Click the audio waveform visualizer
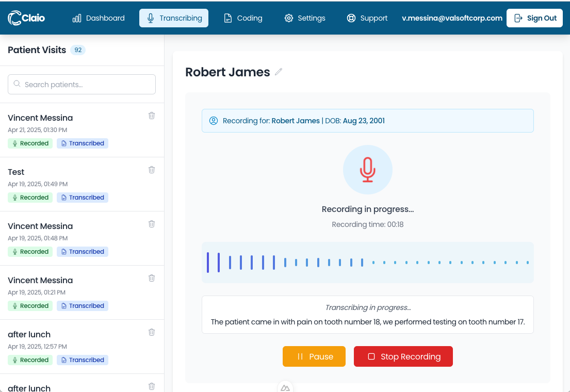 367,263
